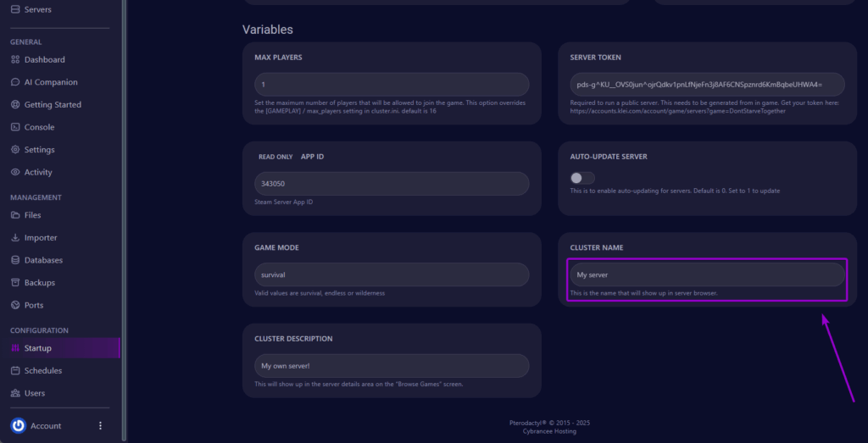Click the Backups archive icon
Screen dimensions: 868x443
coord(15,283)
